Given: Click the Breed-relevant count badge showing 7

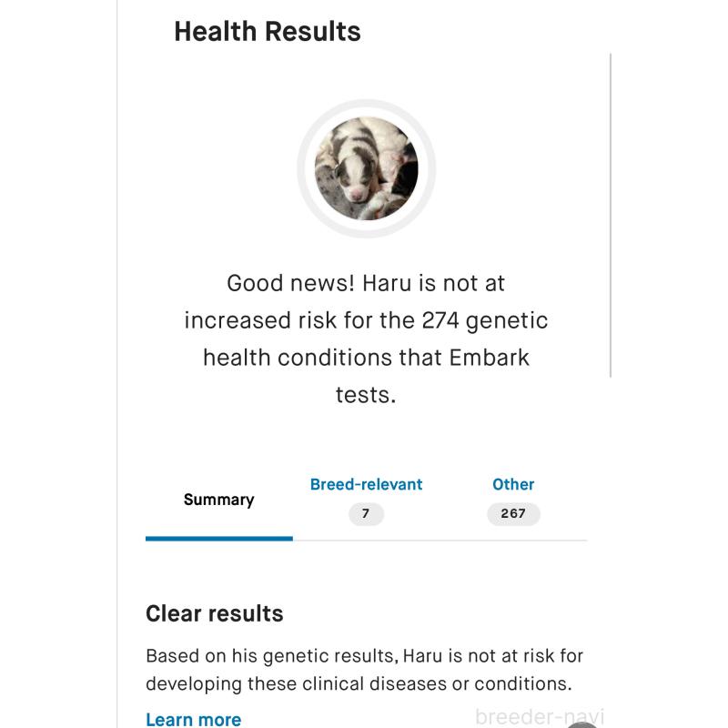Looking at the screenshot, I should pyautogui.click(x=366, y=514).
